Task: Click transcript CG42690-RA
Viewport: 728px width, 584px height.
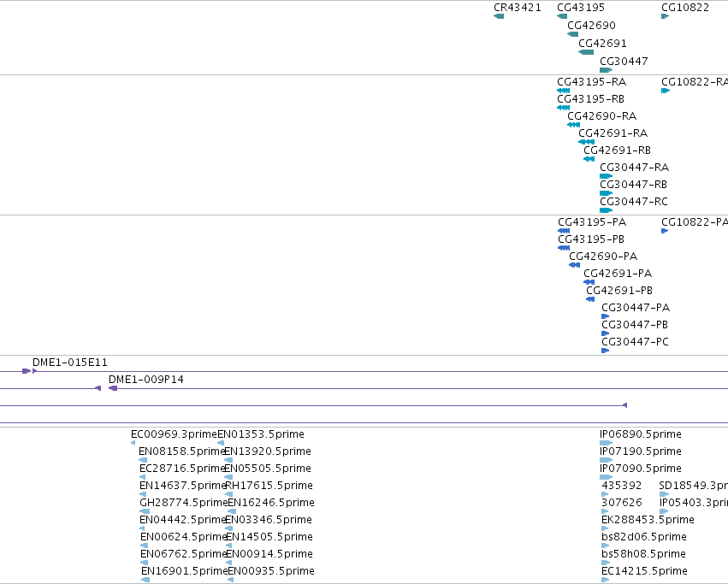Action: coord(601,116)
